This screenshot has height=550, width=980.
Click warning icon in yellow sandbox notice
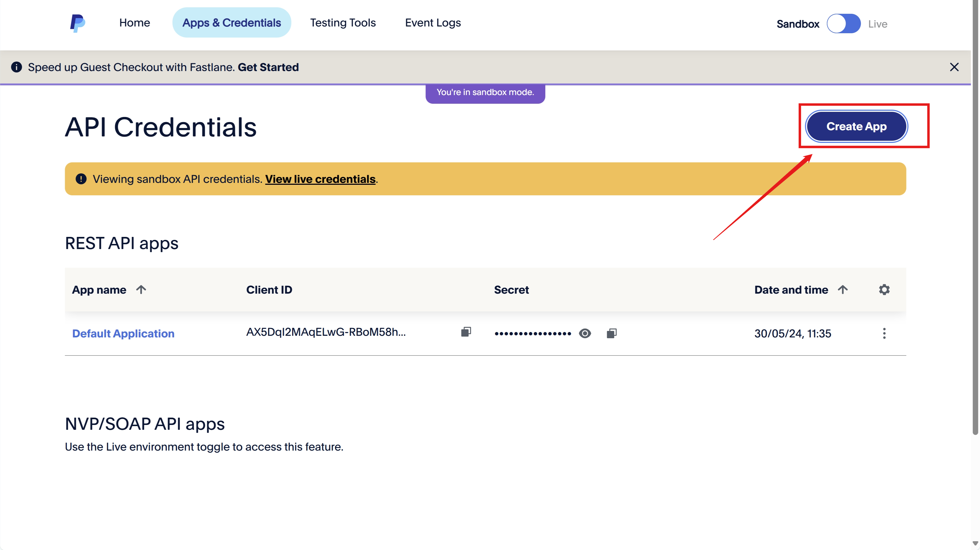(x=81, y=179)
